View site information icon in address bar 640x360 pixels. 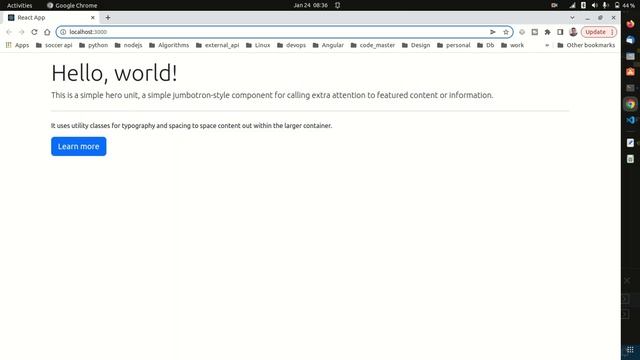coord(63,32)
